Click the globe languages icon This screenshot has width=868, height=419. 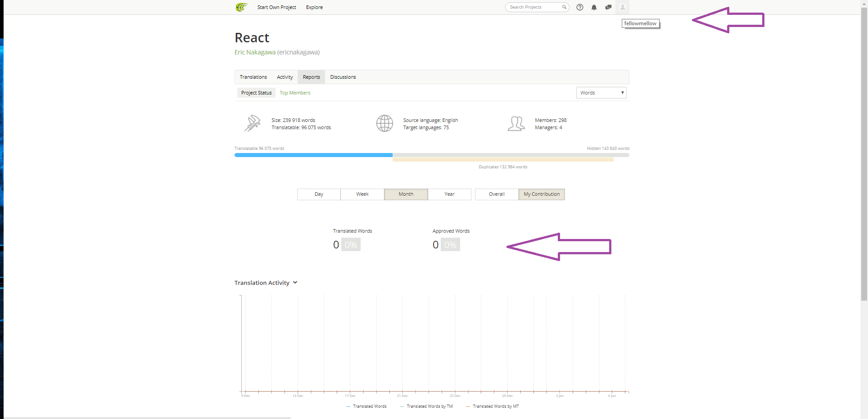coord(384,123)
